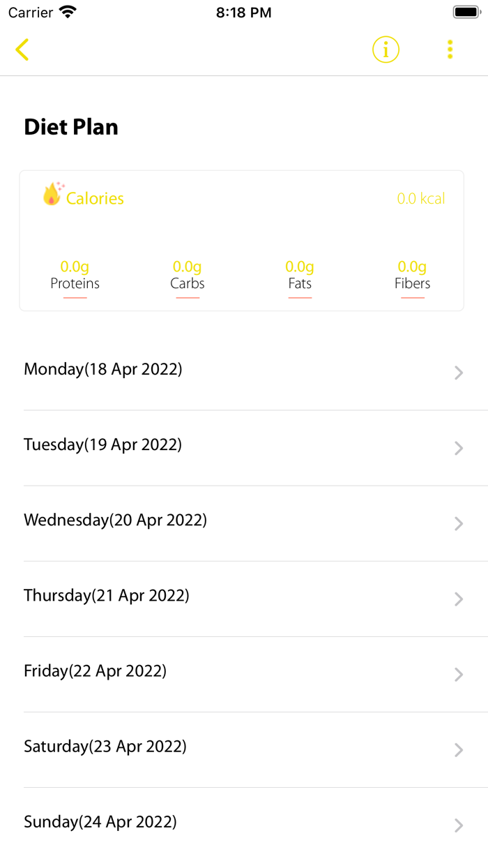Tap the 0.0 kcal calories value

(x=420, y=198)
